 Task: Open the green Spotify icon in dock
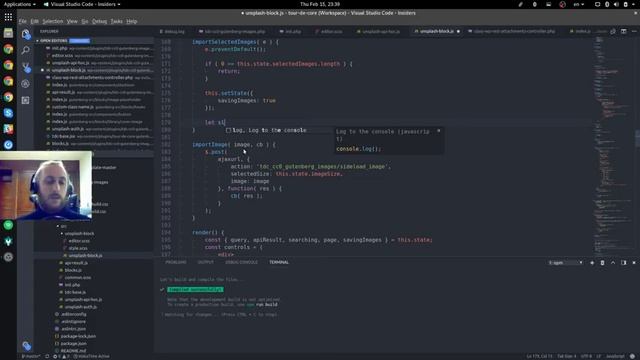8,225
